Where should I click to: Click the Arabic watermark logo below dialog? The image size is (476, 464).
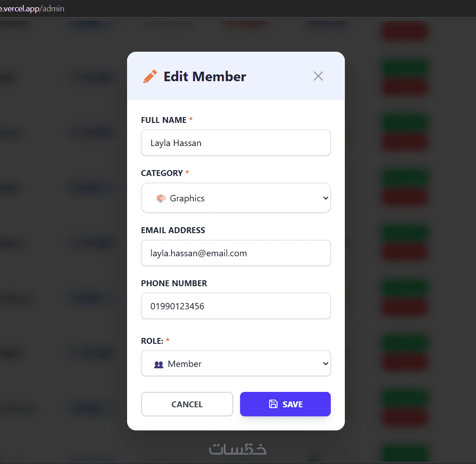(x=237, y=449)
